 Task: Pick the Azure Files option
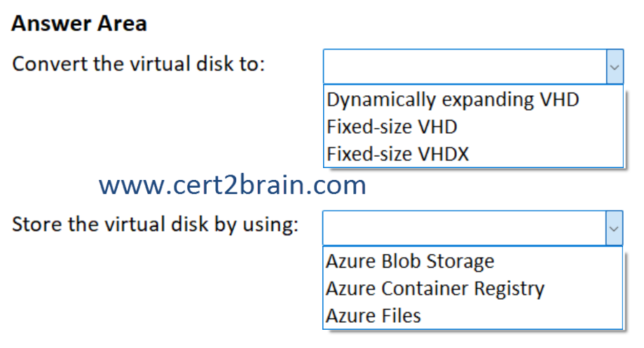[374, 315]
